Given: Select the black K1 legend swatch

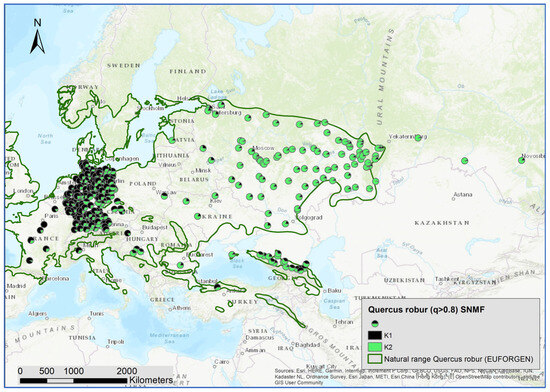Looking at the screenshot, I should click(x=374, y=336).
